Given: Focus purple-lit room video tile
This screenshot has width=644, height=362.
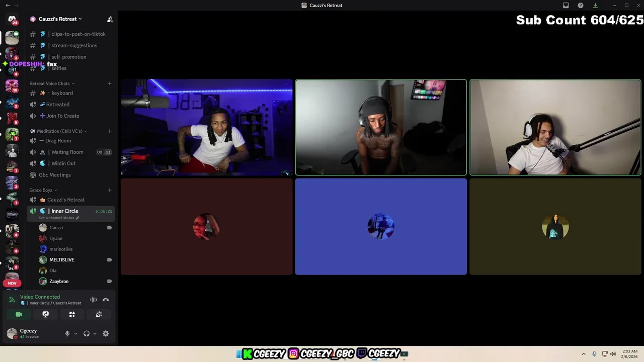Looking at the screenshot, I should (x=206, y=127).
